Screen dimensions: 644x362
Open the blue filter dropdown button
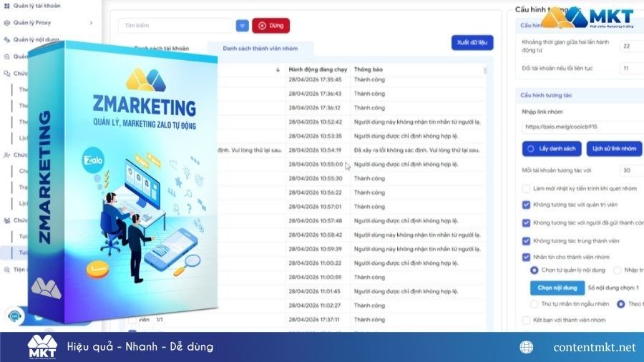243,26
